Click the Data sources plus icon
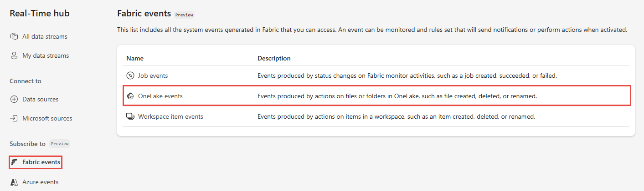644x191 pixels. (14, 99)
